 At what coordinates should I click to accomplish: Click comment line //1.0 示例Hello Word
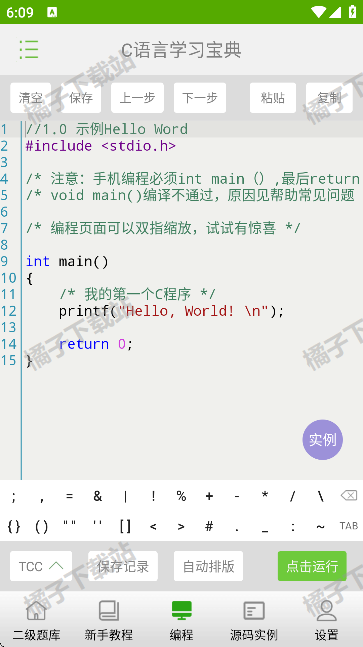[107, 129]
